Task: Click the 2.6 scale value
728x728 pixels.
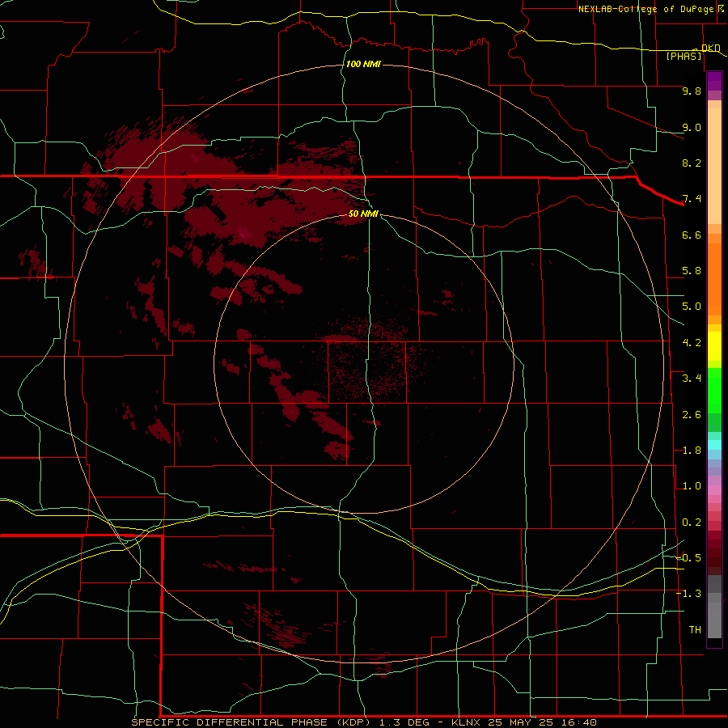Action: (692, 415)
